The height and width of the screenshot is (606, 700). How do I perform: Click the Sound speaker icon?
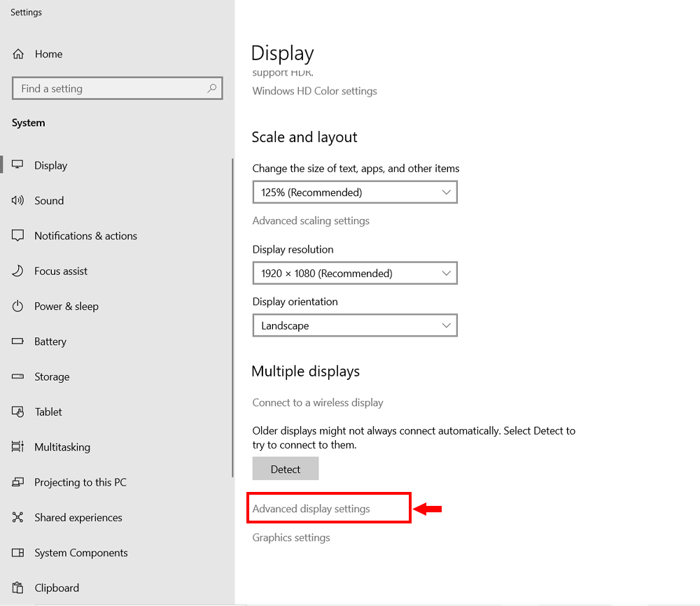pyautogui.click(x=18, y=201)
